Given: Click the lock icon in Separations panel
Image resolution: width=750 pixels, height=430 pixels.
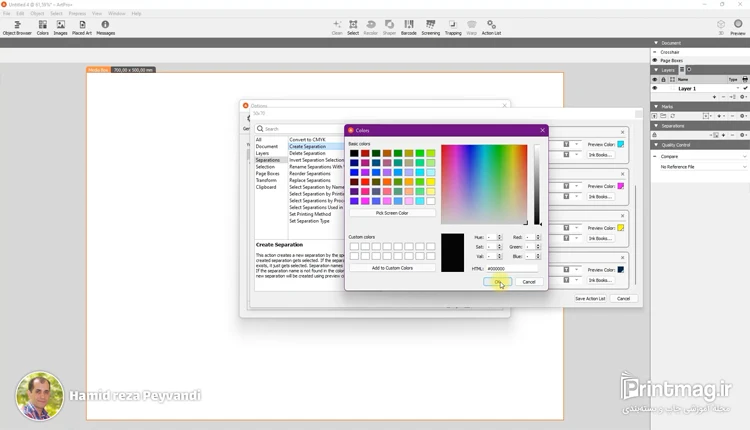Looking at the screenshot, I should tap(655, 135).
